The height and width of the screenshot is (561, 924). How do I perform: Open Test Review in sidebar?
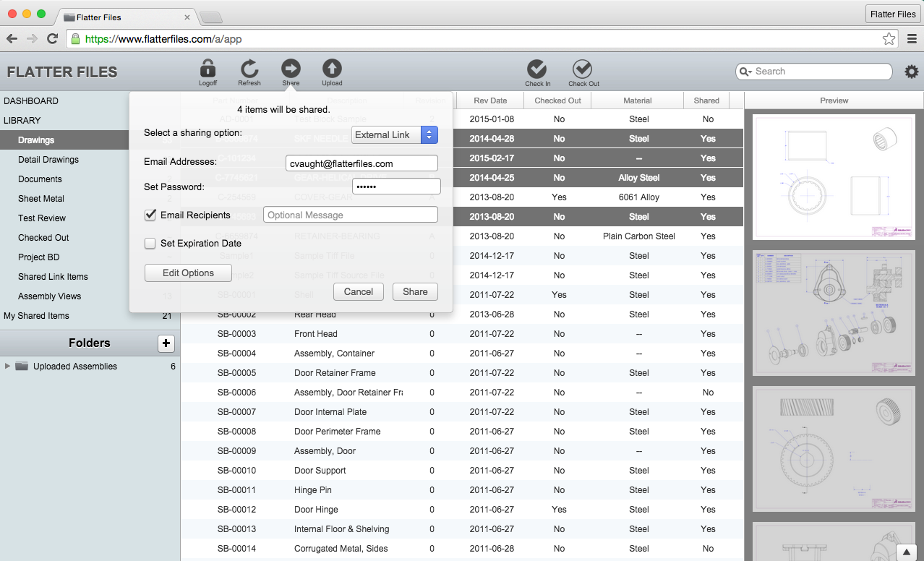click(42, 218)
